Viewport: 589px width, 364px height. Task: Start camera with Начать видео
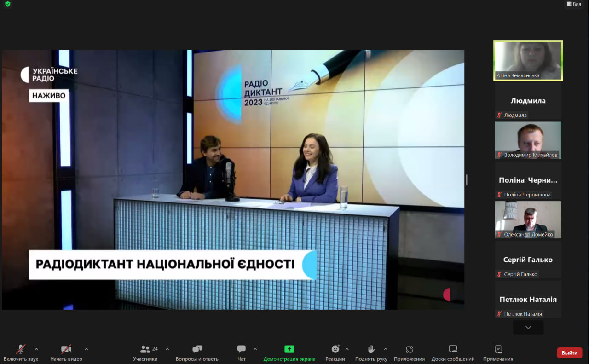pos(66,352)
